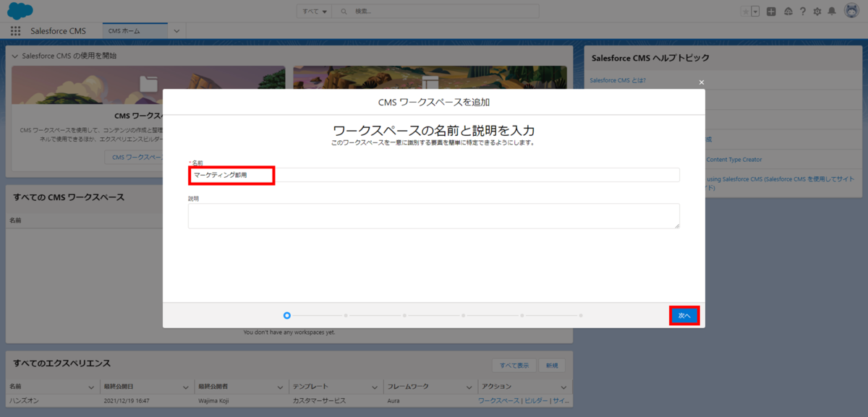Click the すべて表示 button in experiences
The height and width of the screenshot is (417, 868).
pyautogui.click(x=515, y=365)
